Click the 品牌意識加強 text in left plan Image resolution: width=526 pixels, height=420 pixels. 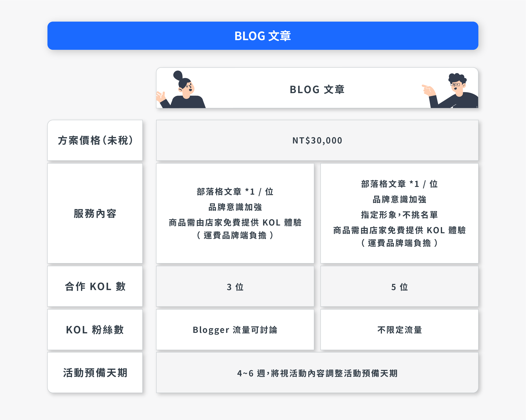click(235, 207)
